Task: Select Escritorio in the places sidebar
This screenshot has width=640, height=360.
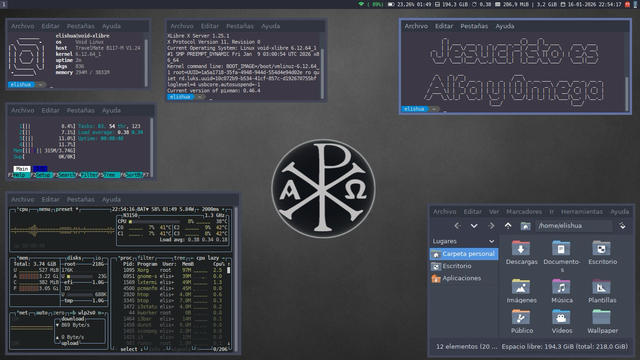Action: [x=464, y=266]
